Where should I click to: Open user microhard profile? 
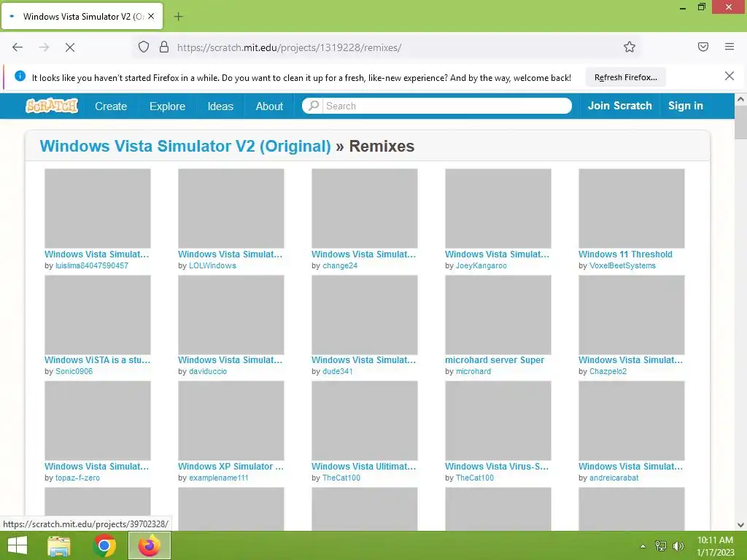coord(473,371)
